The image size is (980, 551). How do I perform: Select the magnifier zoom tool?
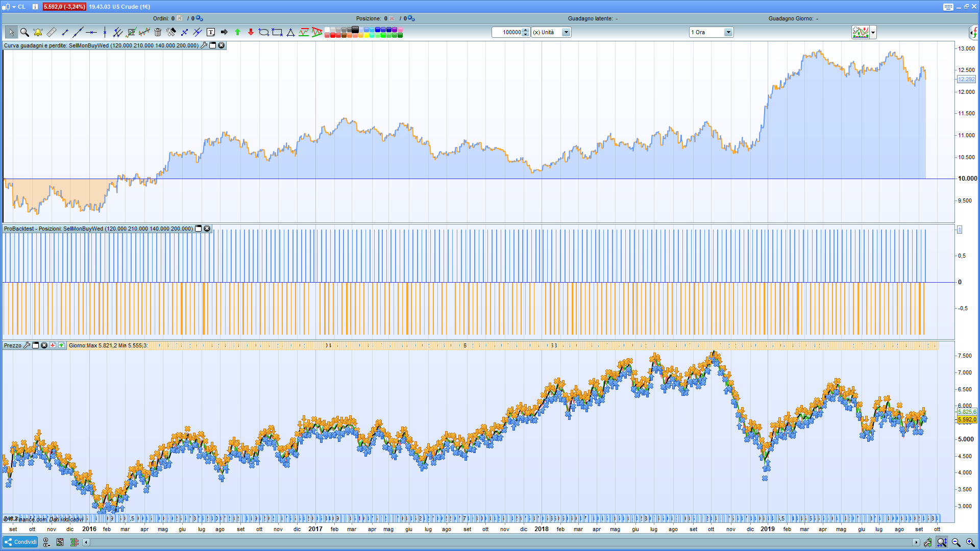pyautogui.click(x=24, y=32)
